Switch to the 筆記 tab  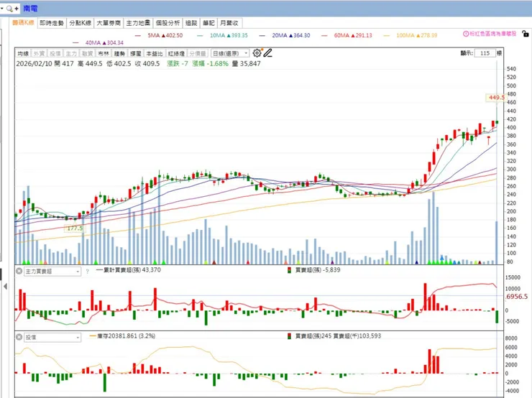pyautogui.click(x=208, y=23)
